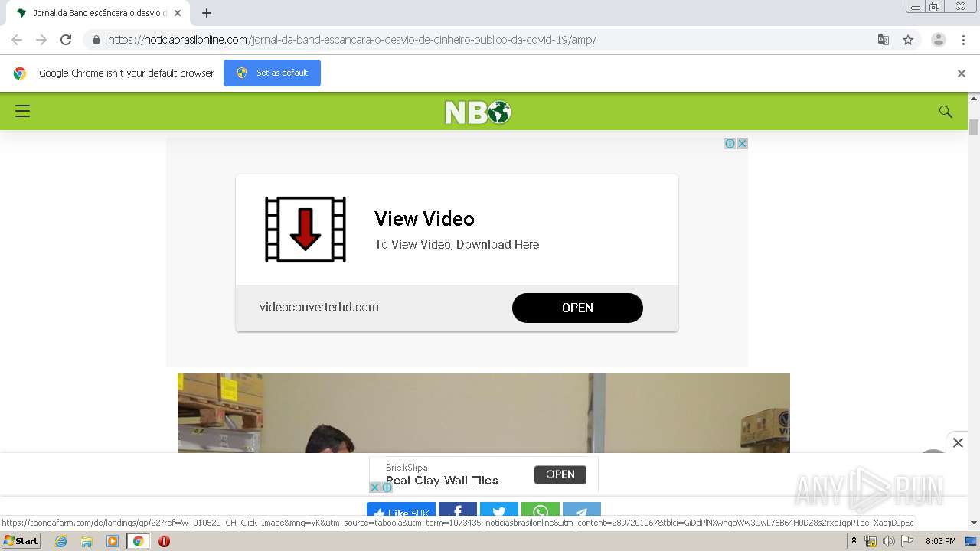Viewport: 980px width, 551px height.
Task: Go back in browser history
Action: 17,40
